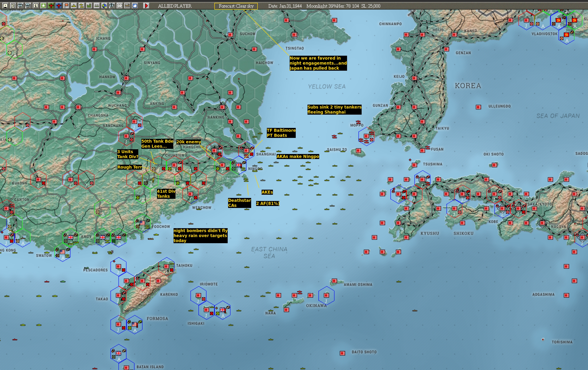Click the 'Deathstar CAs' map note

tap(239, 203)
